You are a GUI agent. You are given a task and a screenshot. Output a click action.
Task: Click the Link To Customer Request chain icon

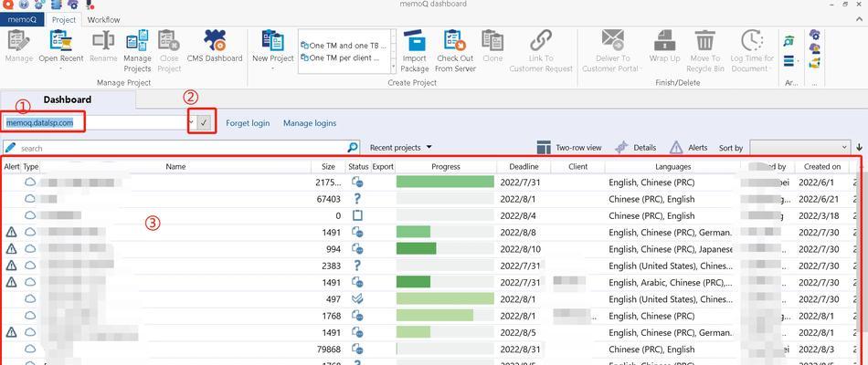tap(540, 40)
